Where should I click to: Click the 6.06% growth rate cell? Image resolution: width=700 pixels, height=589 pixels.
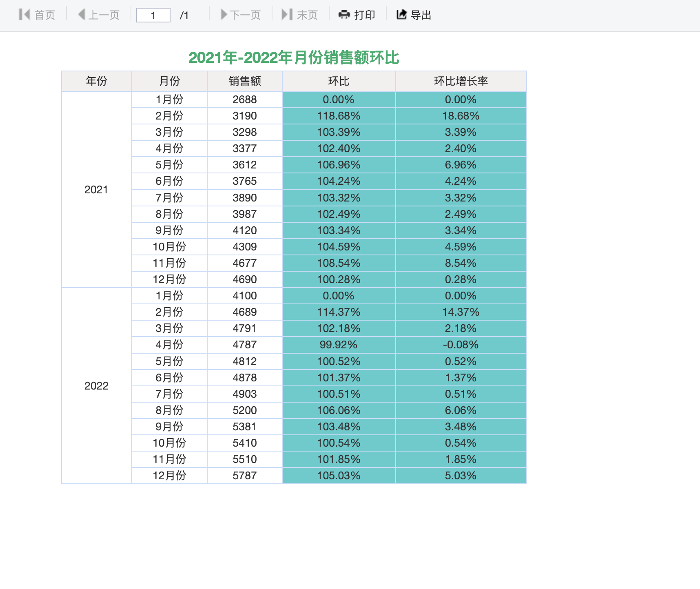pyautogui.click(x=461, y=410)
